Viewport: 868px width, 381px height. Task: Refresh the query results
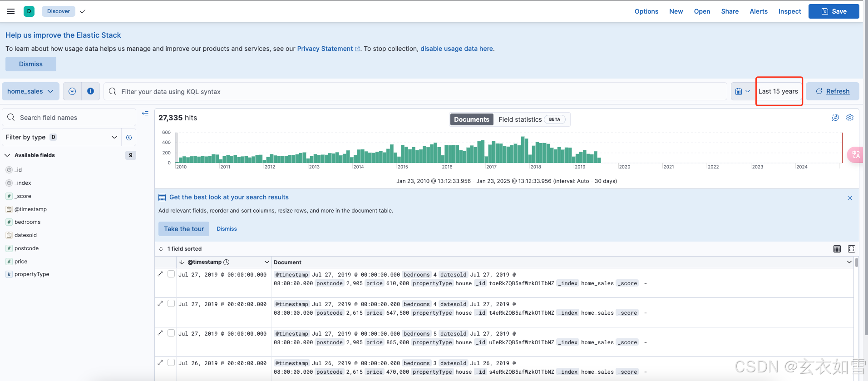pos(833,91)
